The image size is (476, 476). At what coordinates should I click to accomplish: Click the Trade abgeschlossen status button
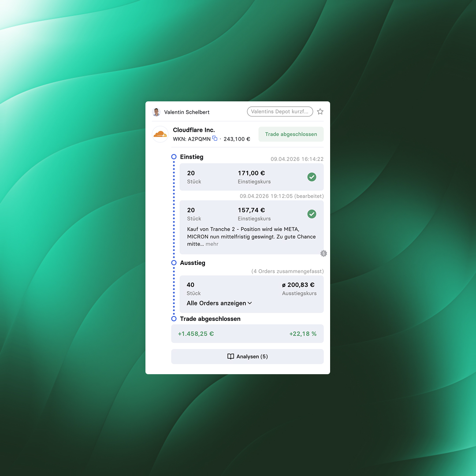tap(291, 134)
